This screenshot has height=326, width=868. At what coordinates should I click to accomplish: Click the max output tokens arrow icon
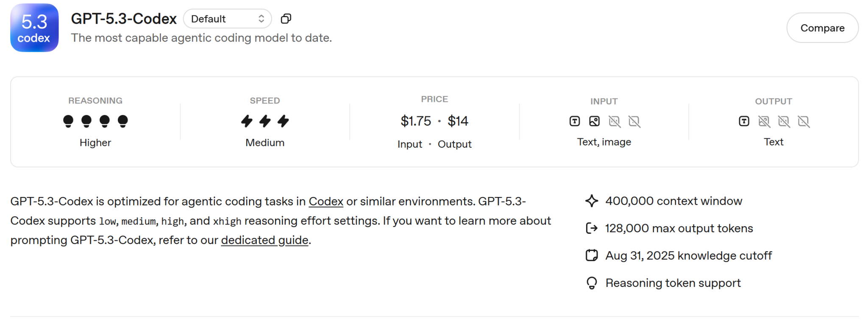(592, 228)
